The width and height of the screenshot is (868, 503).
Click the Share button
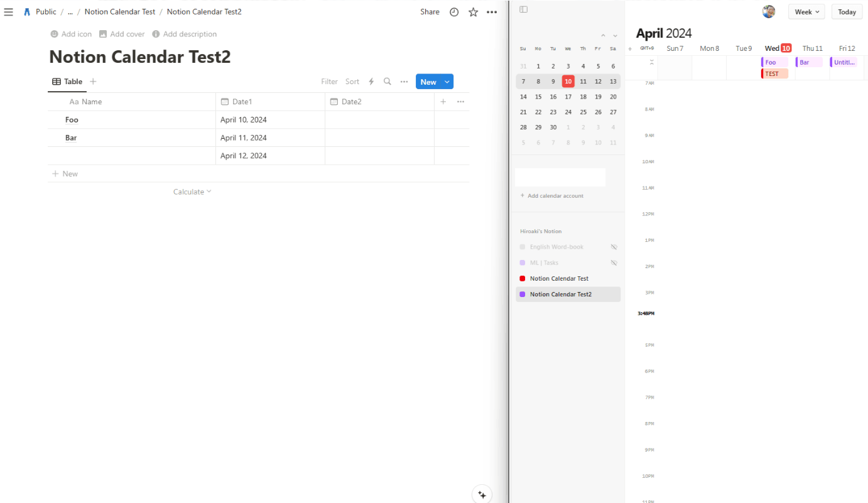point(430,12)
